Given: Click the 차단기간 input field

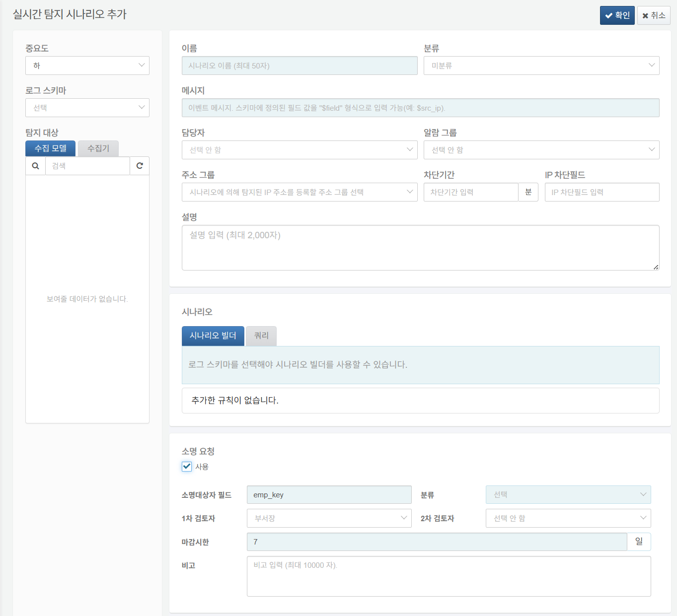Looking at the screenshot, I should [470, 192].
